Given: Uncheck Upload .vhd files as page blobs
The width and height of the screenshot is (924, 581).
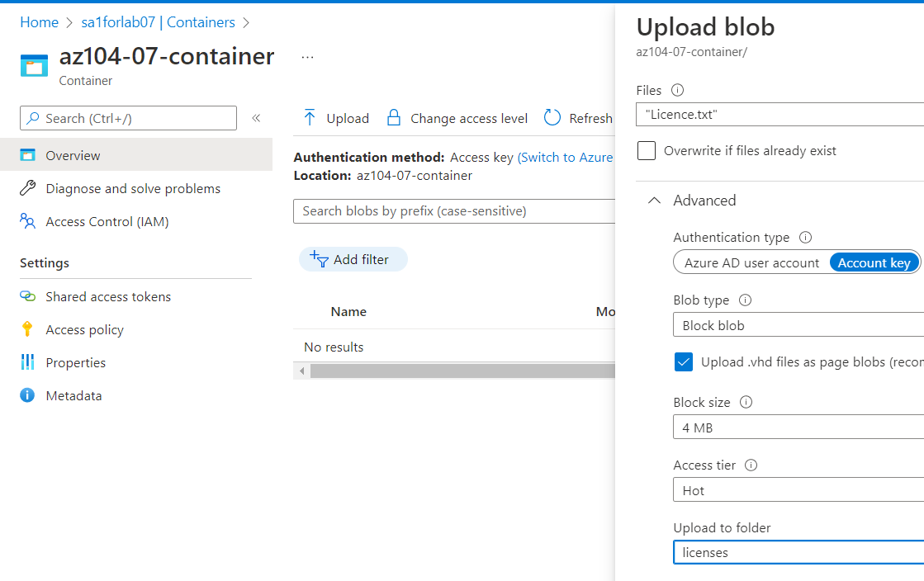Looking at the screenshot, I should pyautogui.click(x=684, y=361).
